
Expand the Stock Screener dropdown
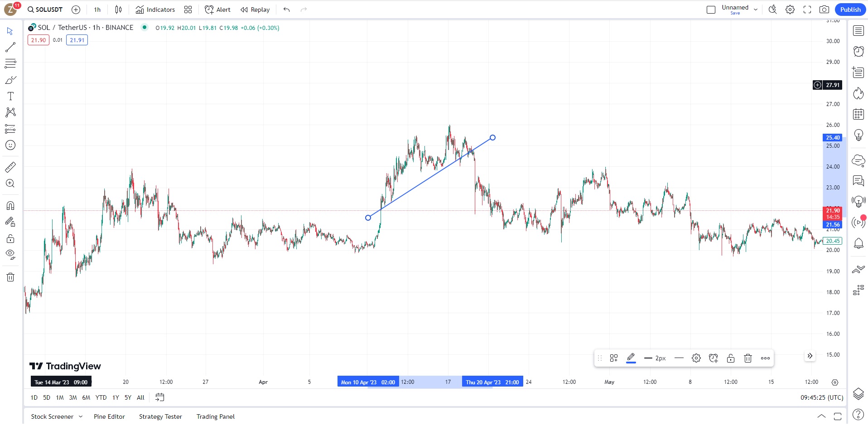[x=81, y=416]
